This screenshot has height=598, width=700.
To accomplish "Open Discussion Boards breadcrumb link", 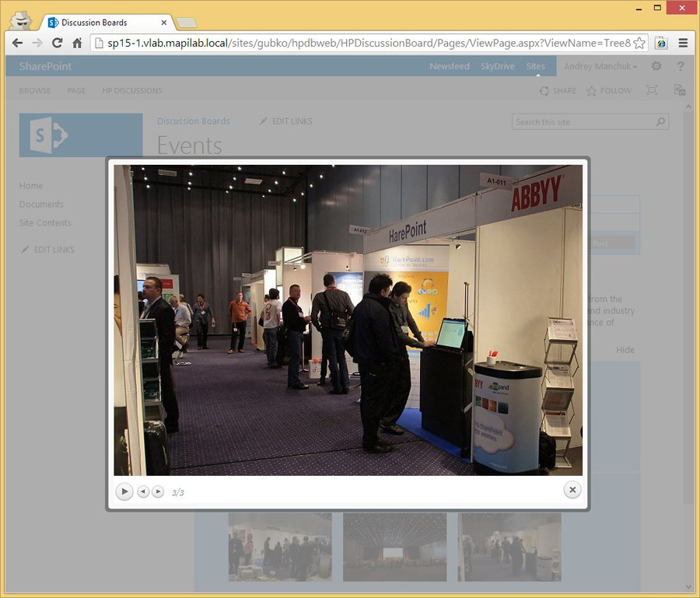I will (x=194, y=121).
